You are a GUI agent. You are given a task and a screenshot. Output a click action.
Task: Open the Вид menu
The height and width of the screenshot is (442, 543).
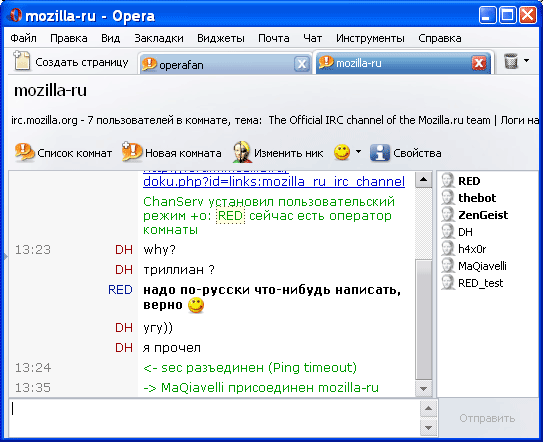coord(110,38)
